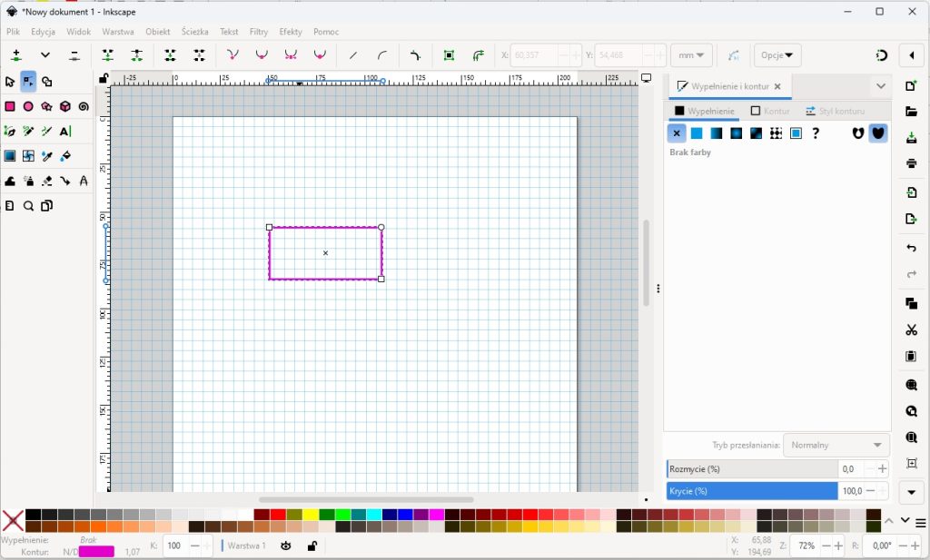Open the palette hamburger menu
Viewport: 930px width, 560px height.
(921, 523)
